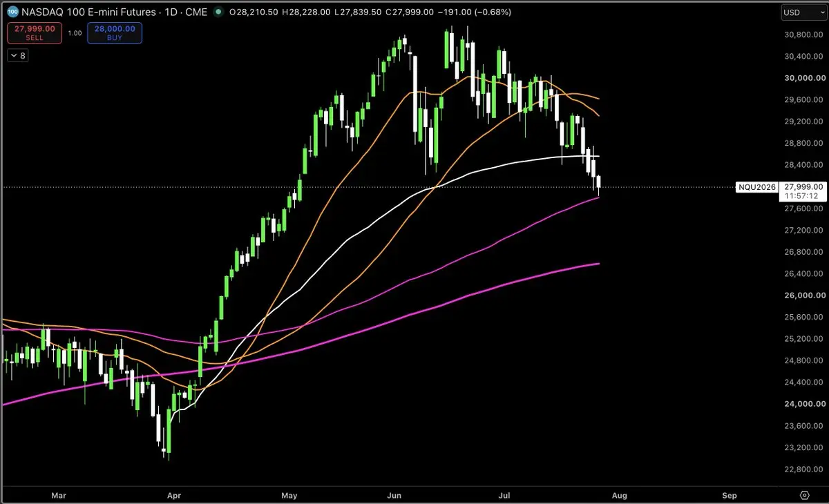This screenshot has width=829, height=504.
Task: Open chart settings gear icon
Action: (804, 495)
